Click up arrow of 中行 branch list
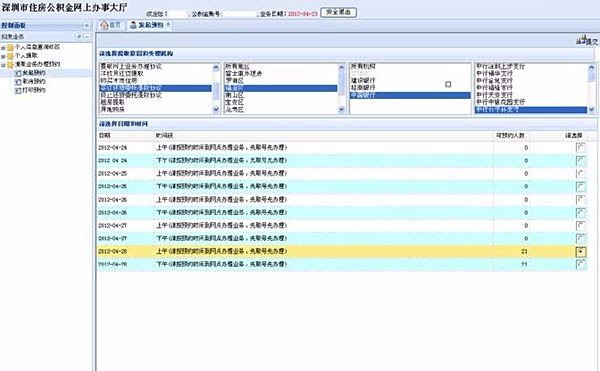600x371 pixels. 592,67
